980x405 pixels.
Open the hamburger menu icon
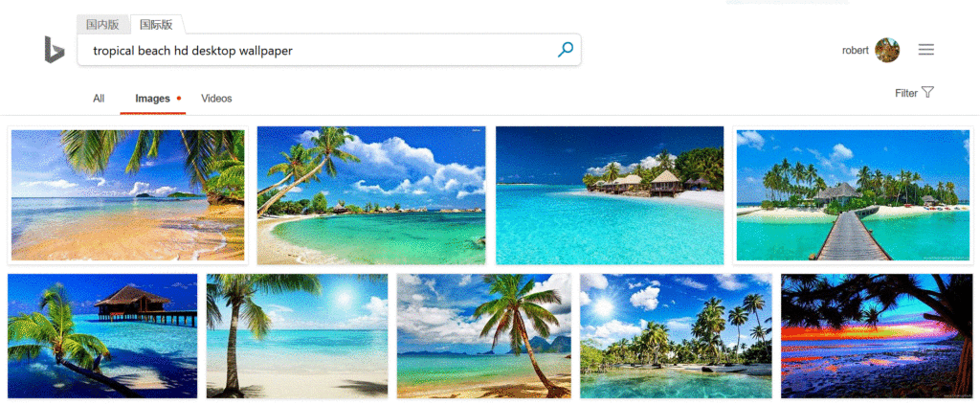tap(926, 50)
